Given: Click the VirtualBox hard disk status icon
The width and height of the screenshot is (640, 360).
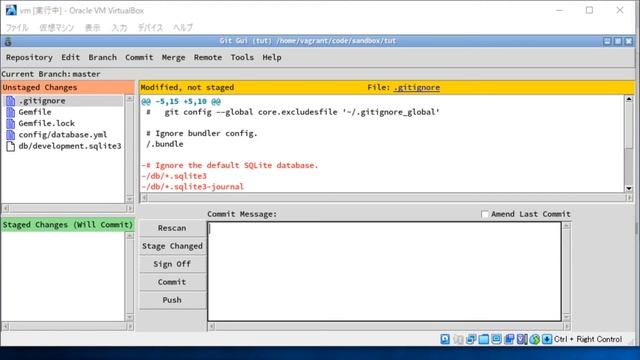Looking at the screenshot, I should click(445, 339).
